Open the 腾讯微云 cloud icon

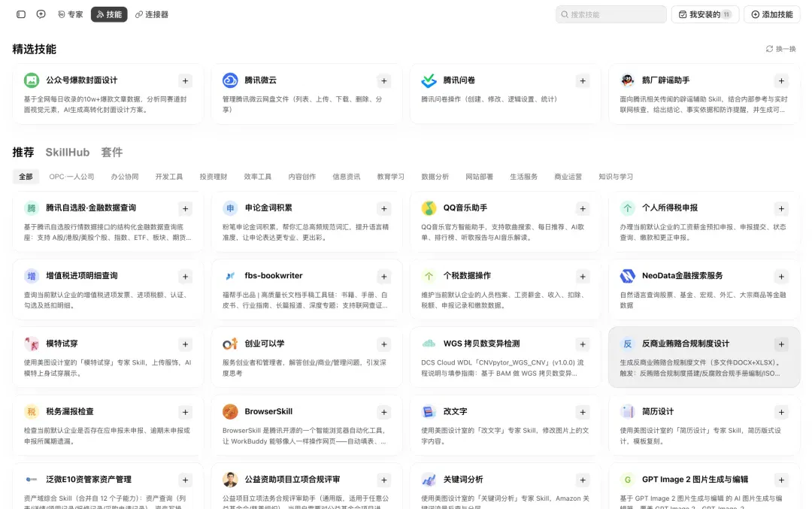pyautogui.click(x=230, y=80)
